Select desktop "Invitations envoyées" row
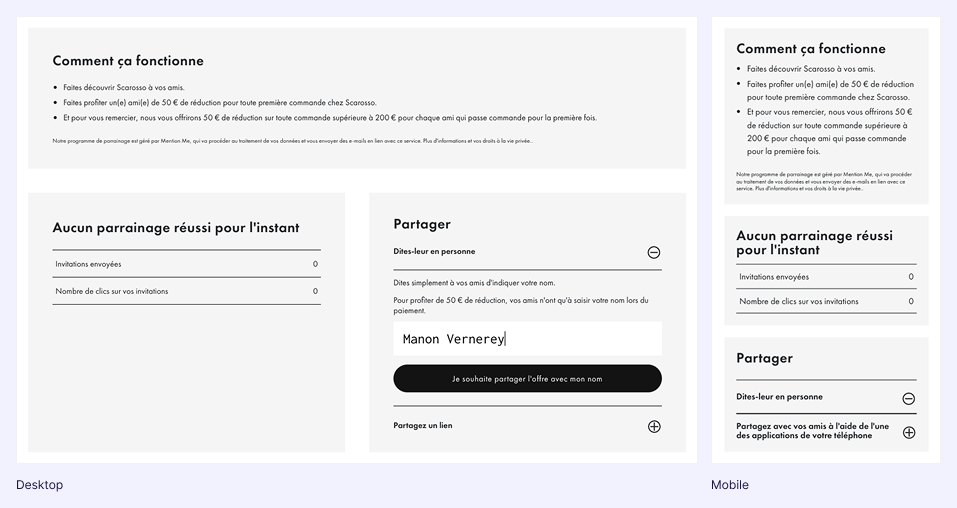Screen dimensions: 957x508 coord(186,264)
